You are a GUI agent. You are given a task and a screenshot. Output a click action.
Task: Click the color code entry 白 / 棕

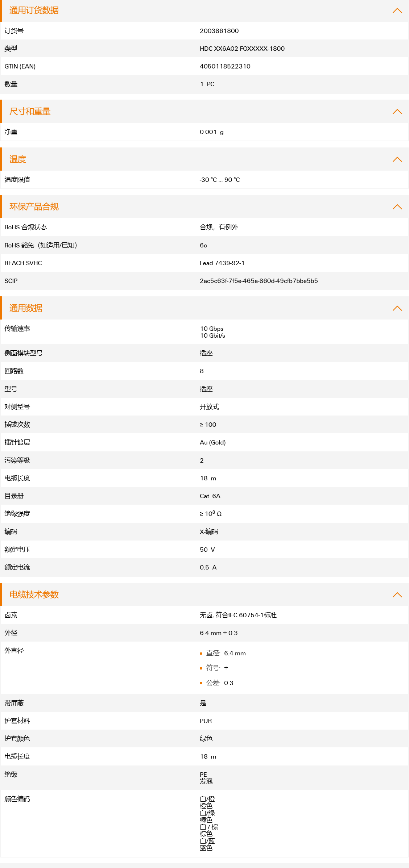209,827
